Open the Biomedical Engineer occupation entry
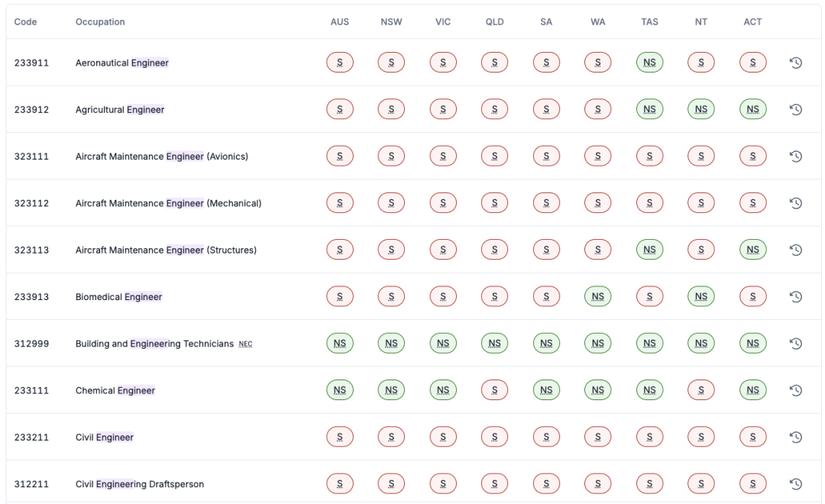Viewport: 825px width, 504px height. click(x=118, y=297)
